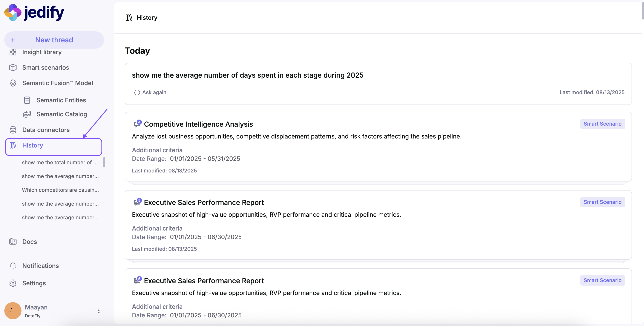Click the sidebar history list scrollbar
Screen dimensions: 644x326
104,162
